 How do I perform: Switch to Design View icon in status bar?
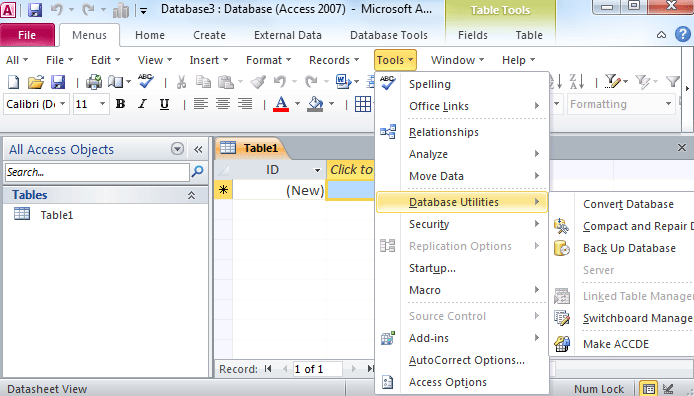pyautogui.click(x=668, y=388)
